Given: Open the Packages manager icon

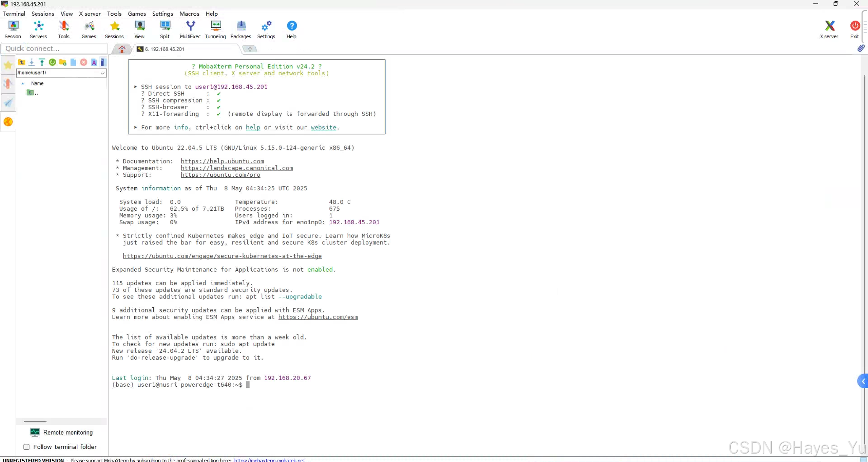Looking at the screenshot, I should point(240,30).
